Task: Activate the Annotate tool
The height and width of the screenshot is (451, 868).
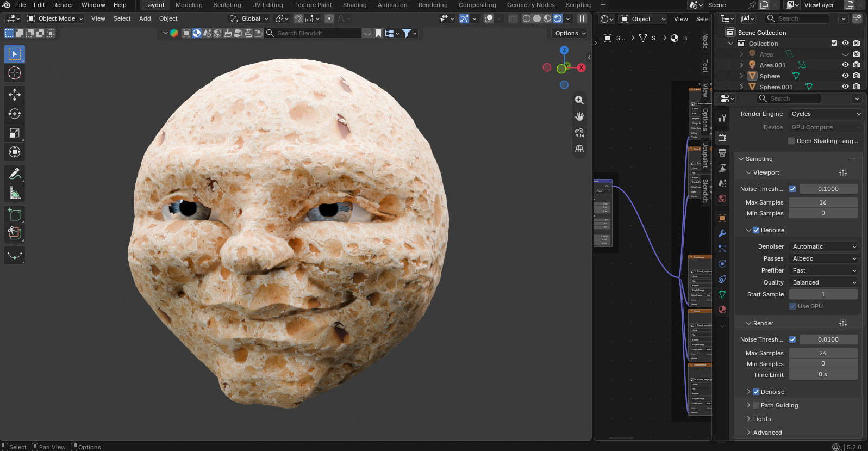Action: (x=15, y=174)
